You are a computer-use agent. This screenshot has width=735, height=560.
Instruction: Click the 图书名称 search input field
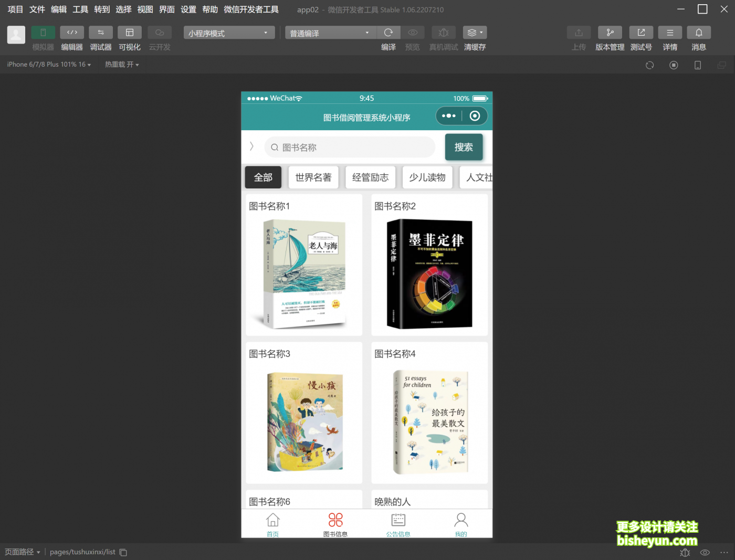click(350, 147)
